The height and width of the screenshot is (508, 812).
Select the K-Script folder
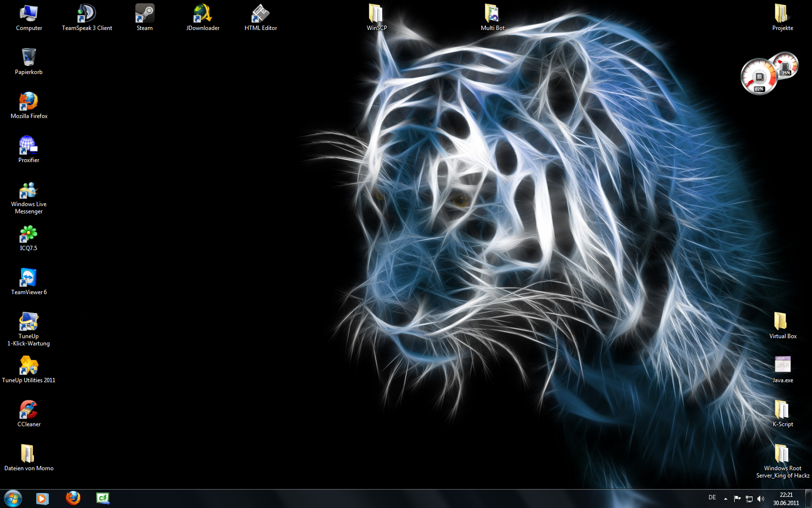pos(783,414)
